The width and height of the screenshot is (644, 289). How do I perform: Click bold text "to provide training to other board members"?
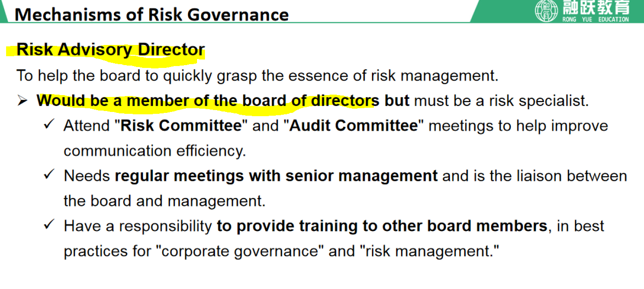click(x=382, y=226)
